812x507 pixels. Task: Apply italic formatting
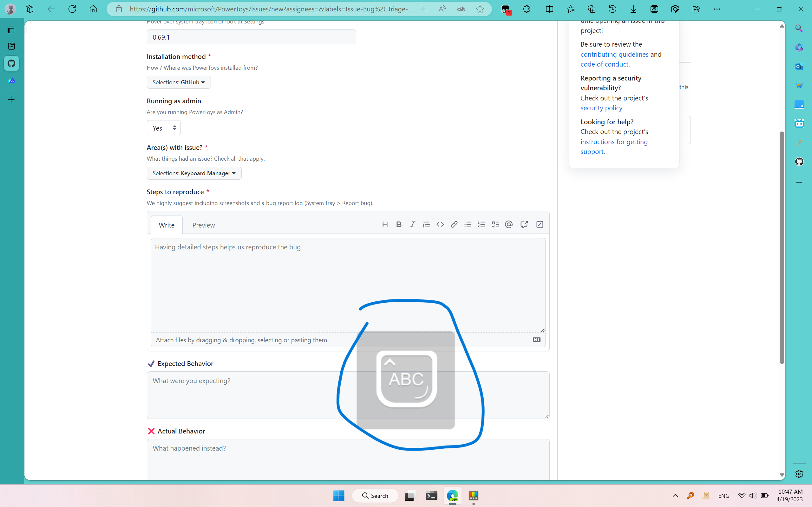(x=412, y=224)
